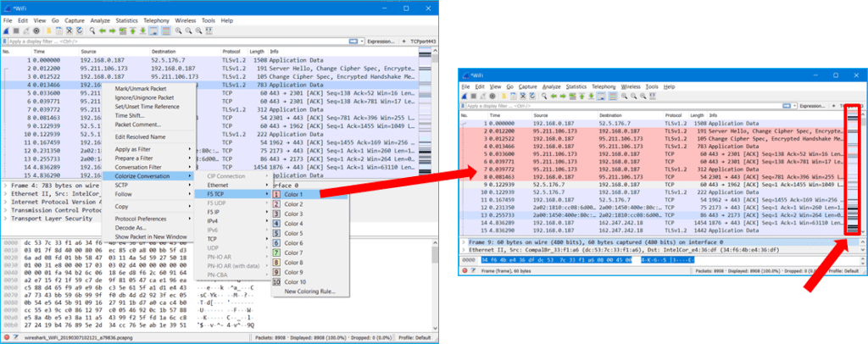Click Expression... button in right window

812,106
